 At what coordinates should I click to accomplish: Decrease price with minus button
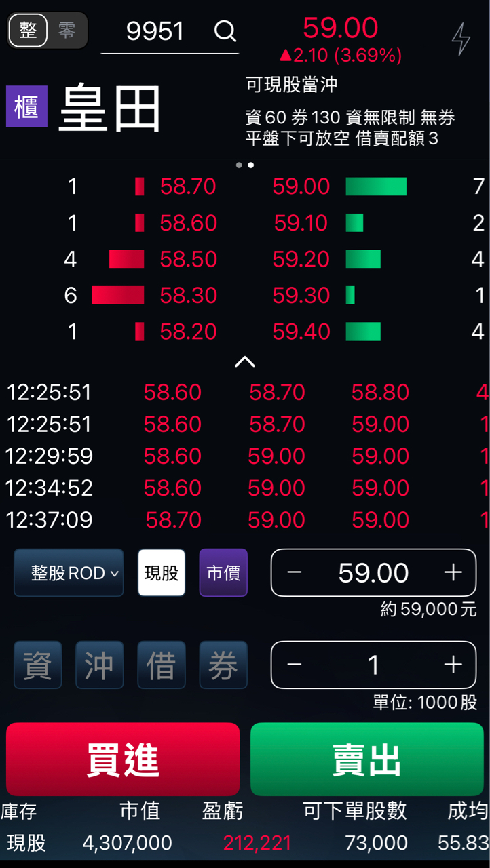(294, 573)
